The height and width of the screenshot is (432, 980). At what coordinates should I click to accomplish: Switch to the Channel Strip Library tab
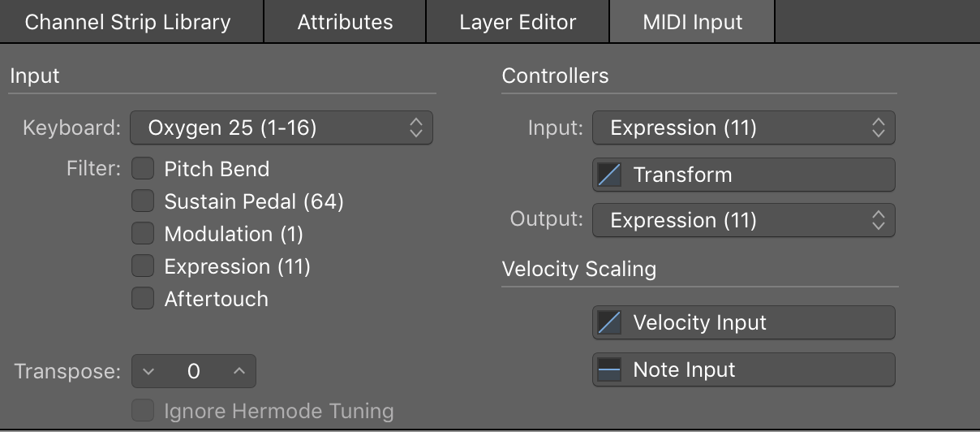tap(128, 22)
